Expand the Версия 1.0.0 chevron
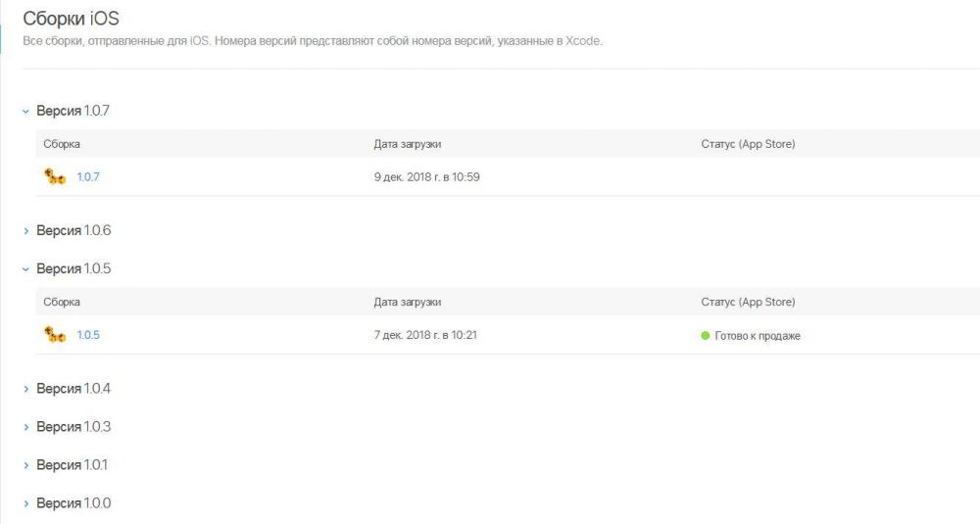 25,503
